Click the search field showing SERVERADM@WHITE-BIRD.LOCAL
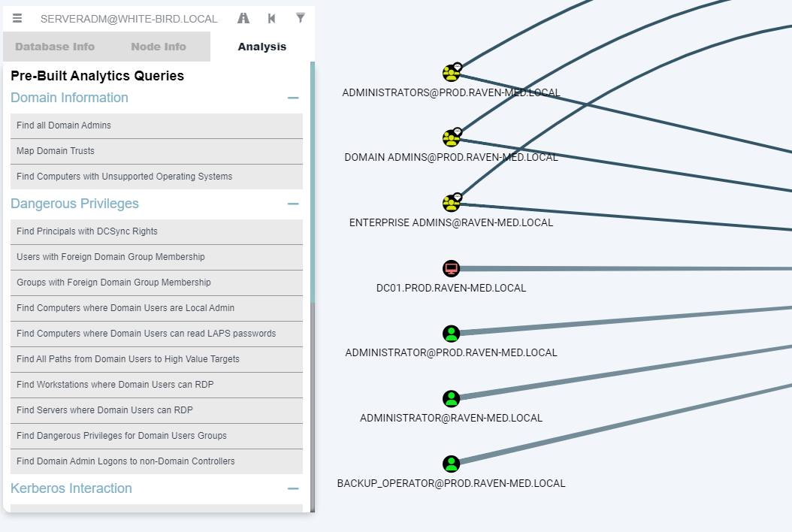 (128, 19)
